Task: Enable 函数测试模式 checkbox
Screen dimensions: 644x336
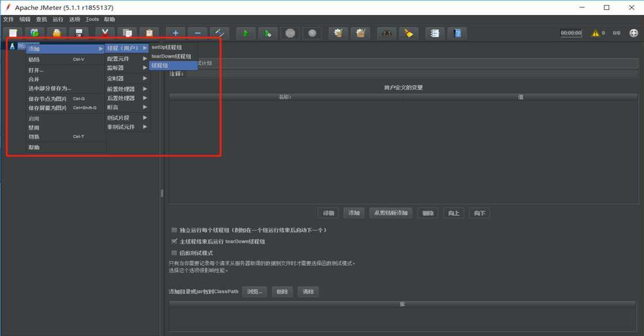Action: pos(174,252)
